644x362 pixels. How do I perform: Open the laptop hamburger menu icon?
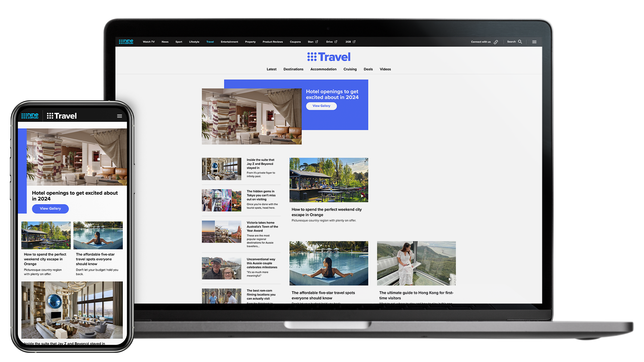pyautogui.click(x=534, y=42)
